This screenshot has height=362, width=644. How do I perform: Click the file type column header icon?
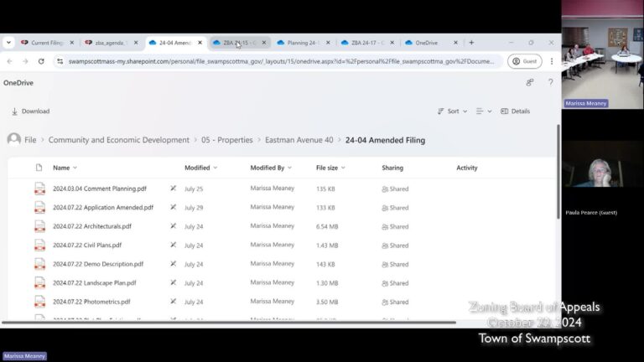click(x=39, y=168)
